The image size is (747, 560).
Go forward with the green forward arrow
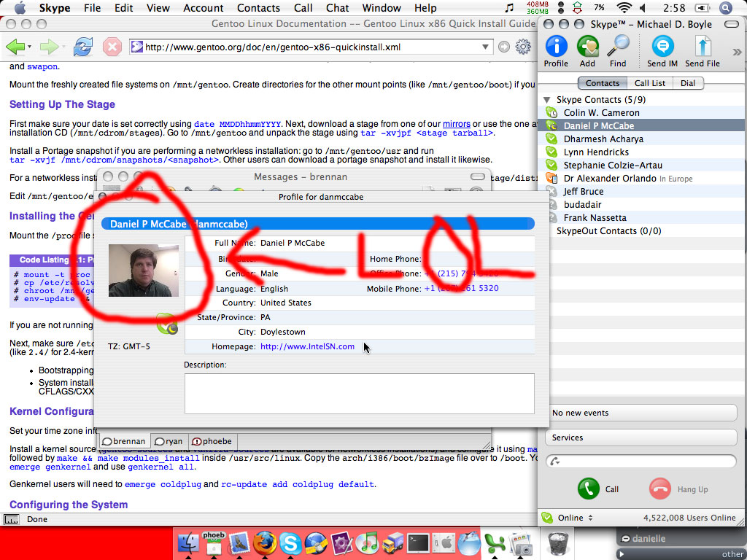(x=48, y=47)
